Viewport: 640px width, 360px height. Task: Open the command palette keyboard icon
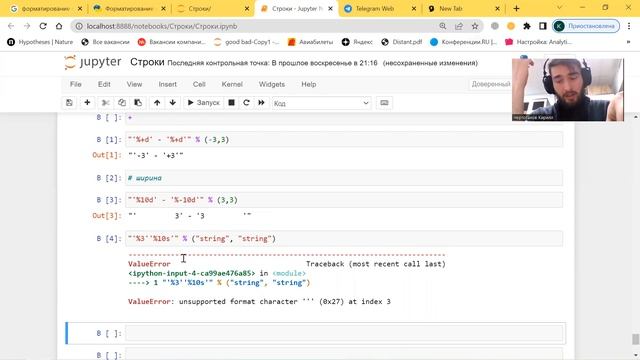coord(384,103)
